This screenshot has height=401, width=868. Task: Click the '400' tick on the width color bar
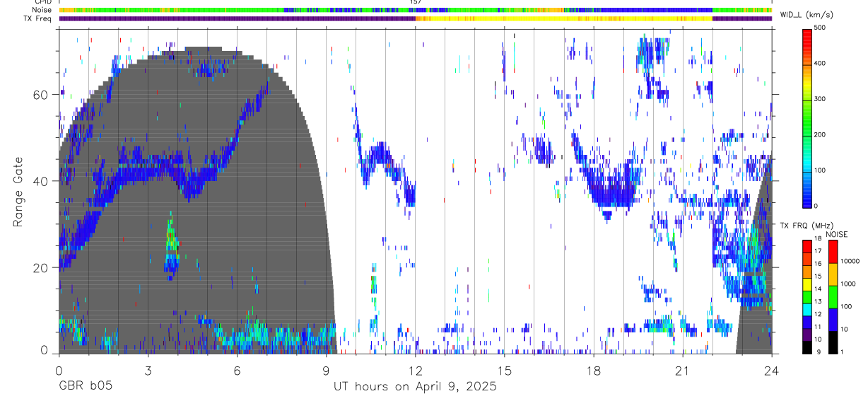[821, 64]
